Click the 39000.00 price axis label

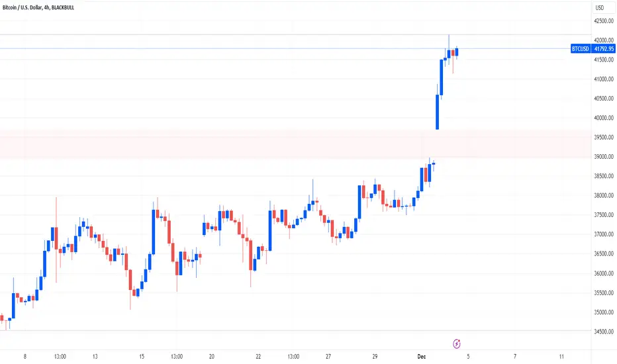coord(604,157)
